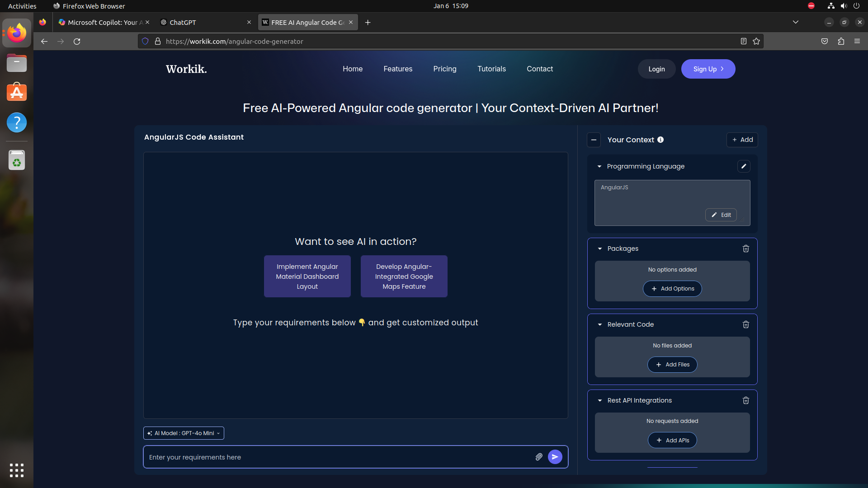
Task: Open the Features nav link
Action: point(398,69)
